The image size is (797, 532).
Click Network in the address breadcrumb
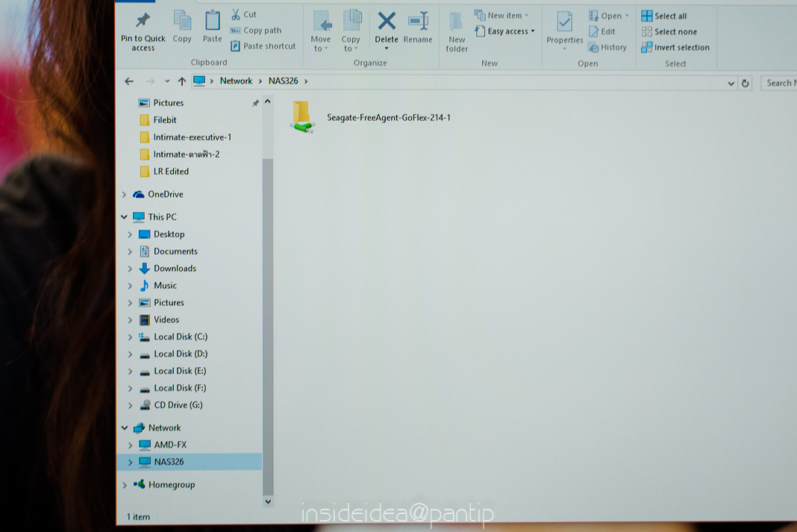tap(236, 81)
